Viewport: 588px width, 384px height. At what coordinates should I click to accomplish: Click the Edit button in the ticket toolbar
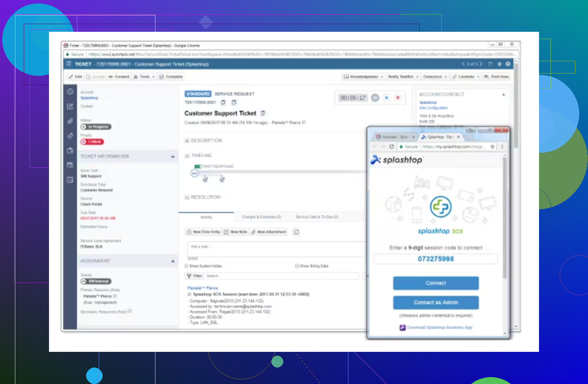click(75, 77)
